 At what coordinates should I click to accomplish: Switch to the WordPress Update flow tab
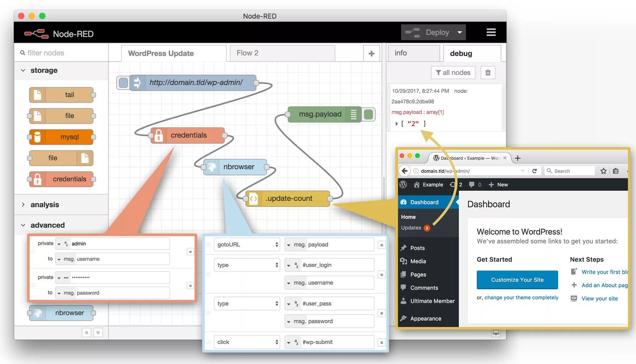tap(173, 53)
